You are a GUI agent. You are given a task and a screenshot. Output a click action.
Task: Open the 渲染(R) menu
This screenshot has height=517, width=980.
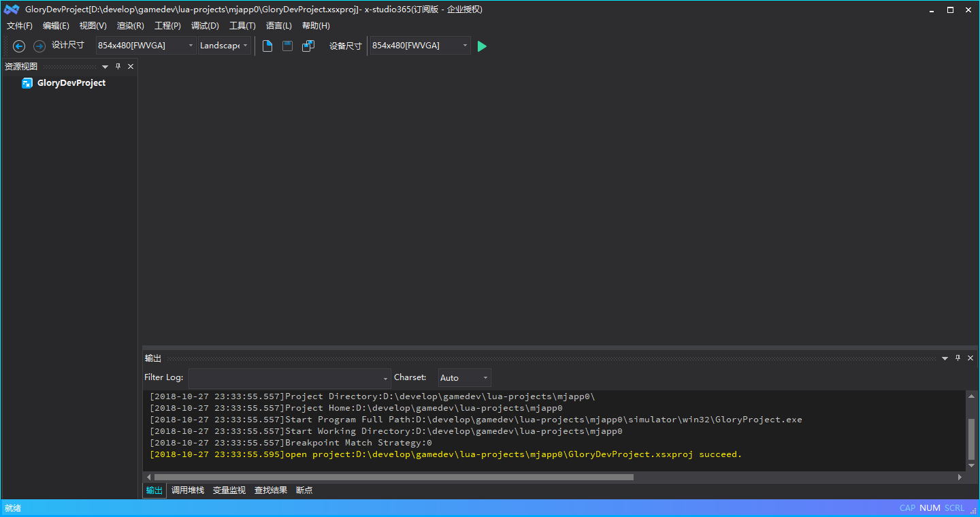pos(130,26)
